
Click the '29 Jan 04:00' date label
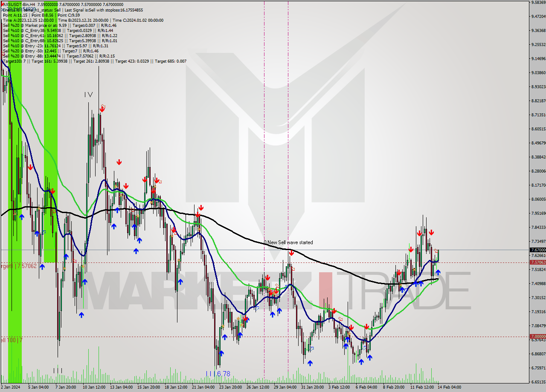pyautogui.click(x=285, y=387)
